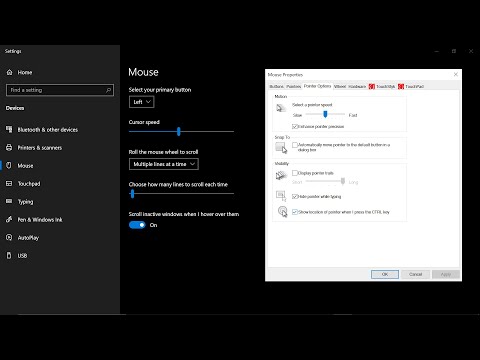Viewport: 480px width, 360px height.
Task: Click the Typing keyboard icon
Action: coord(9,201)
